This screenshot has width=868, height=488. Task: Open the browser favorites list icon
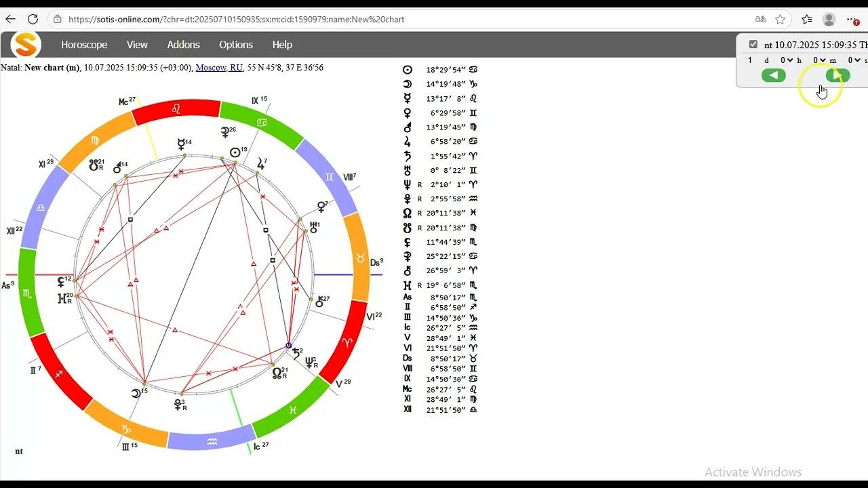pyautogui.click(x=806, y=19)
